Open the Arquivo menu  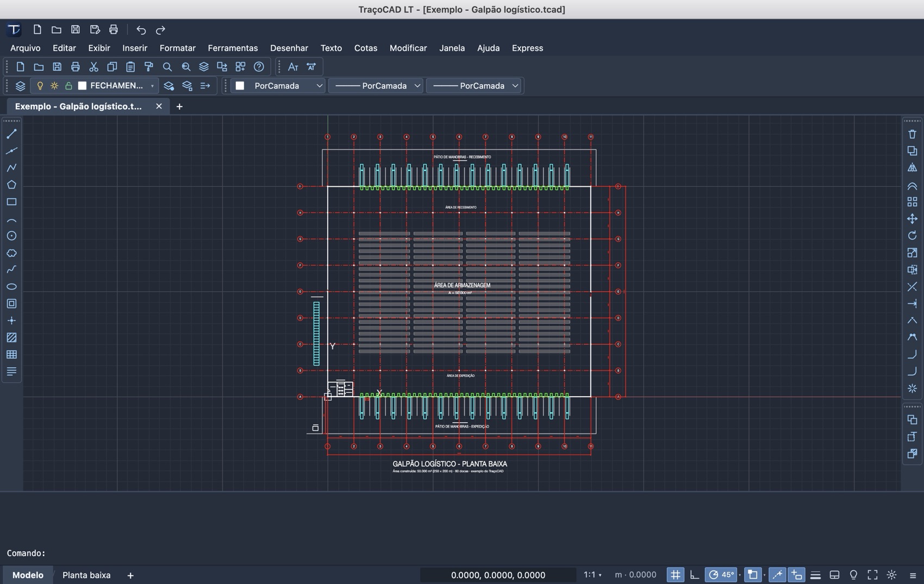coord(26,48)
